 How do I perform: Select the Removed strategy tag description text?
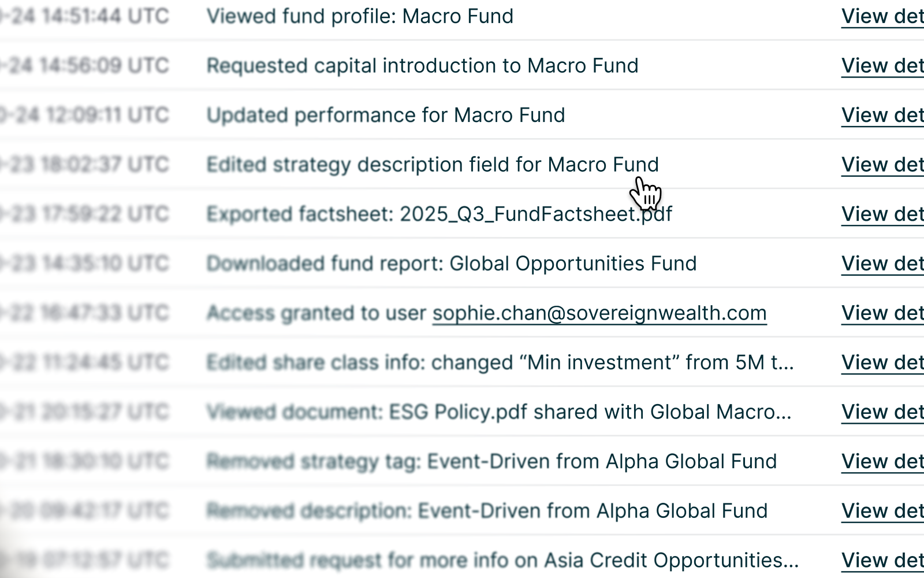(491, 461)
